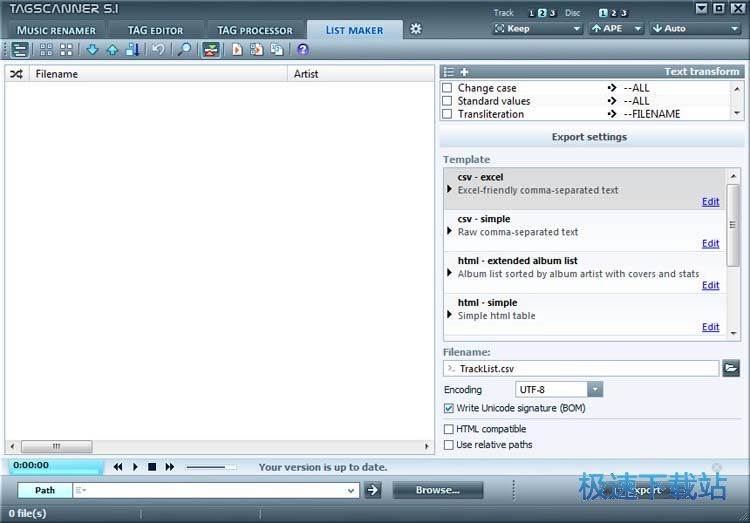Click the playback volume slider
Screen dimensions: 750x523
pos(211,467)
